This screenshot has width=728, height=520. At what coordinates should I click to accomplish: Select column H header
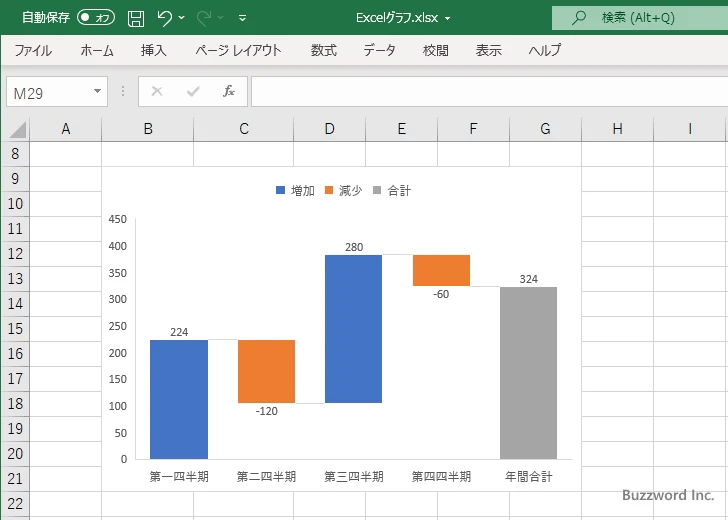click(x=618, y=129)
